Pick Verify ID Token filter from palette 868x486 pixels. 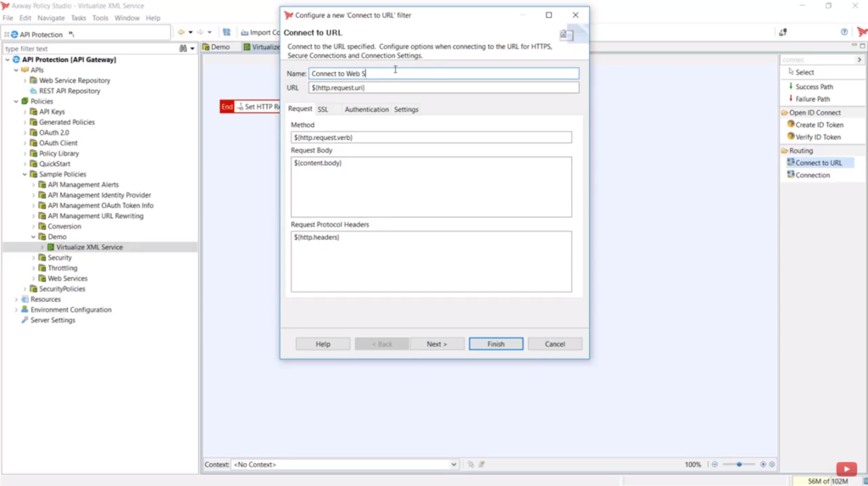pyautogui.click(x=818, y=137)
